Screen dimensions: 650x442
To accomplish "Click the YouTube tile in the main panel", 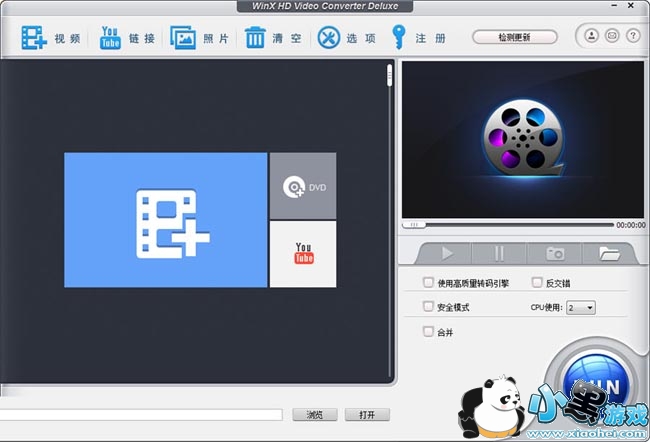I will point(302,255).
